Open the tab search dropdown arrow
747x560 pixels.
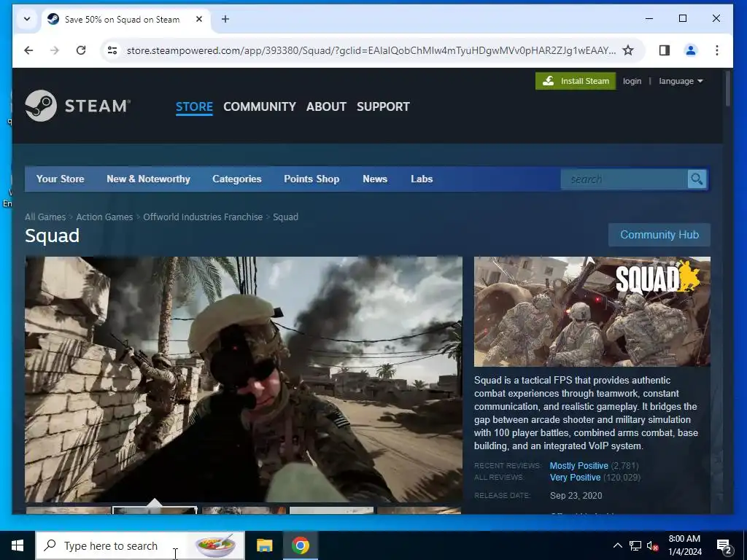(27, 19)
